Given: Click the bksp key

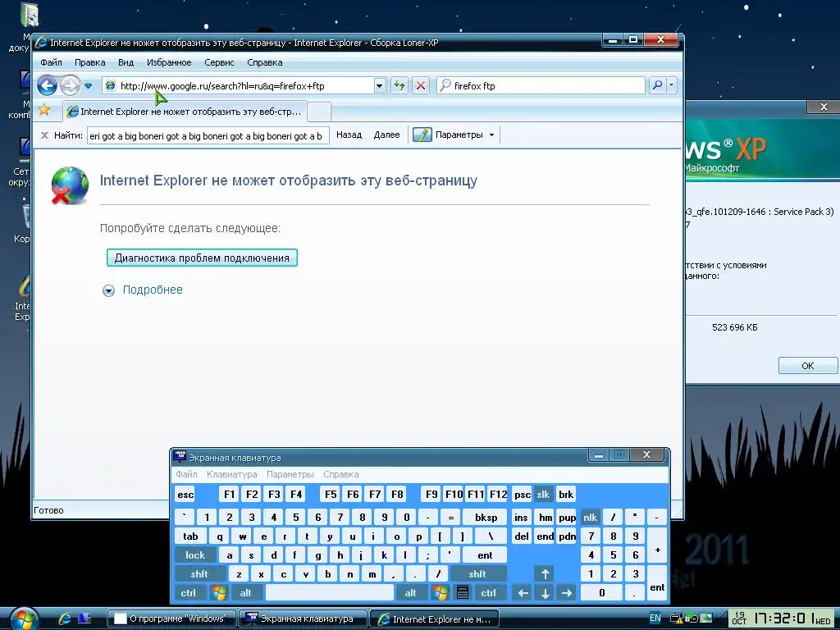Looking at the screenshot, I should click(486, 517).
